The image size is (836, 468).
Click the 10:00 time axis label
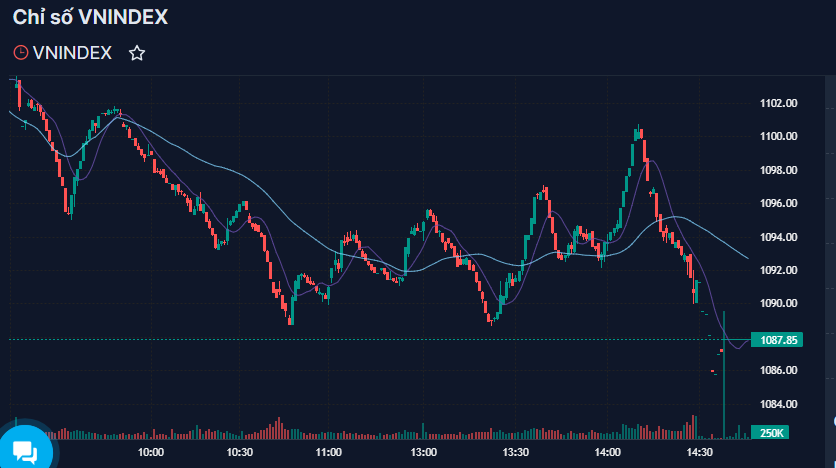point(151,453)
